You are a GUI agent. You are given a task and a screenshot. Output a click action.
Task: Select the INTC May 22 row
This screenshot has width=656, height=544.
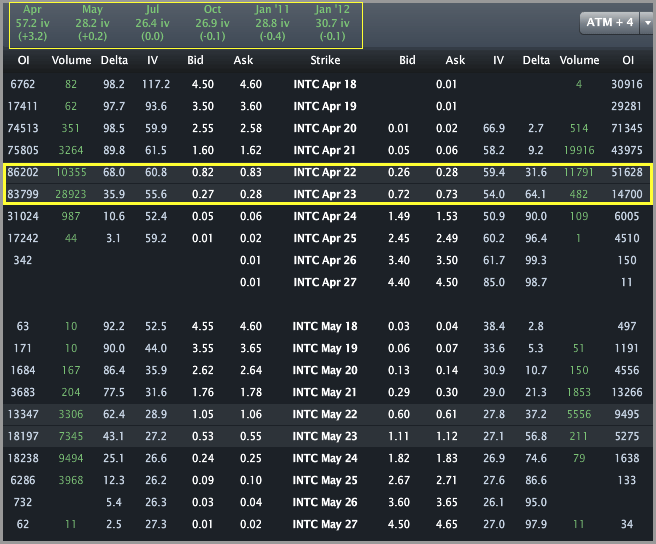point(328,414)
